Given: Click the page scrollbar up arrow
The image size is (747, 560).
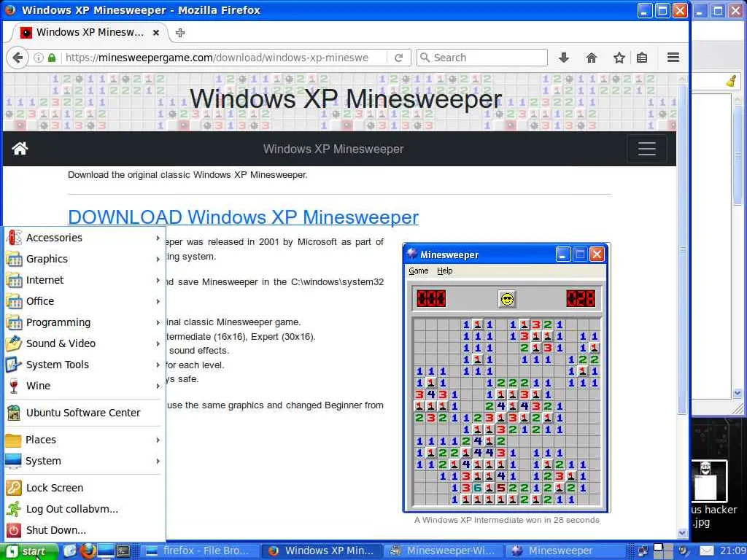Looking at the screenshot, I should coord(682,79).
